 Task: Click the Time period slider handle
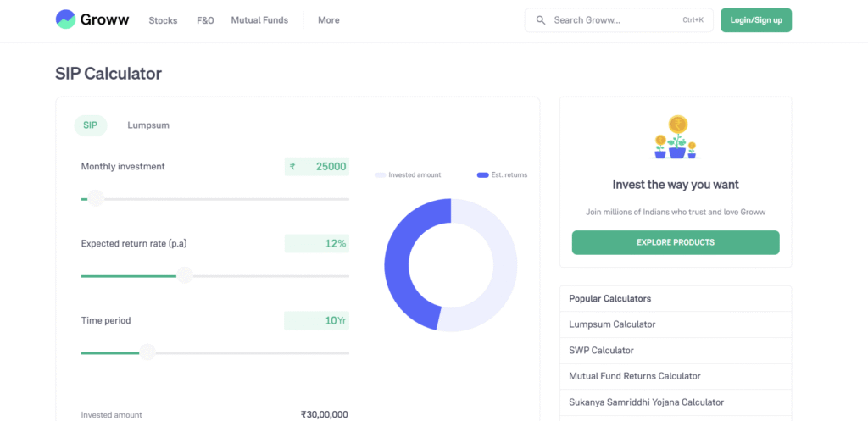coord(147,352)
